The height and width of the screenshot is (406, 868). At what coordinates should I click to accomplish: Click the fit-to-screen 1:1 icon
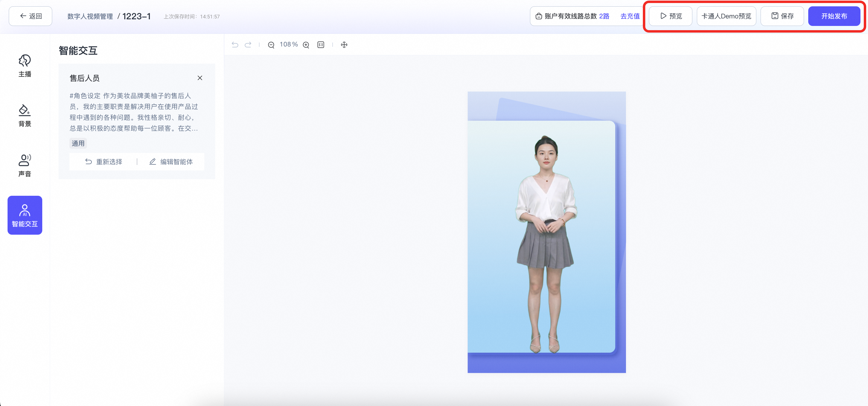(x=321, y=44)
